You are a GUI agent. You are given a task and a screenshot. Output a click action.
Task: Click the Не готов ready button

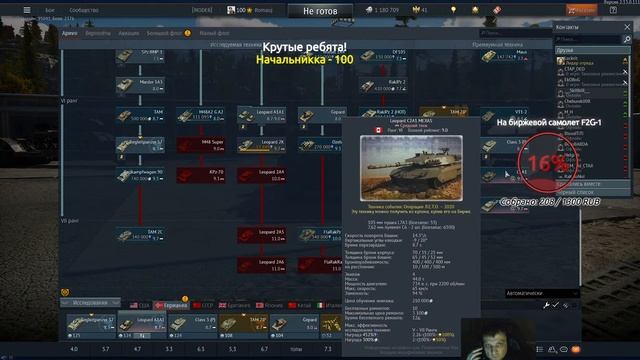click(x=320, y=11)
